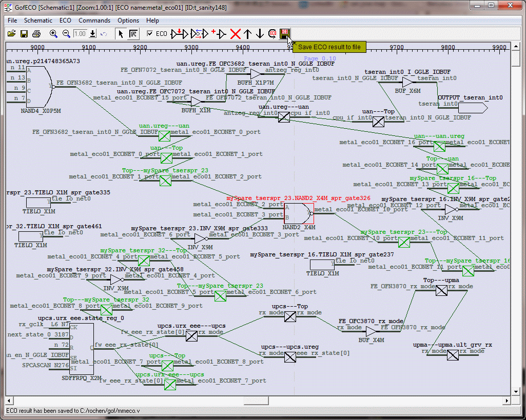Click the red X delete icon
526x420 pixels.
(x=236, y=34)
